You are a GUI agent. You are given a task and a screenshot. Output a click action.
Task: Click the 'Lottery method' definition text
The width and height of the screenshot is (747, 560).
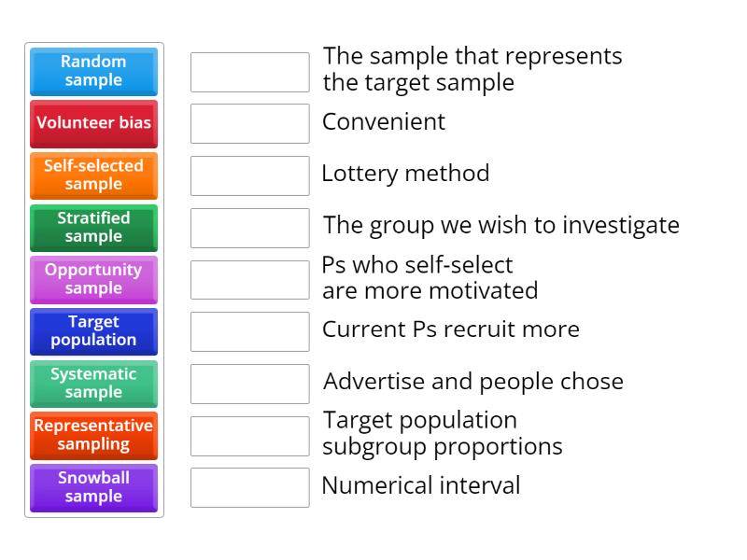405,174
